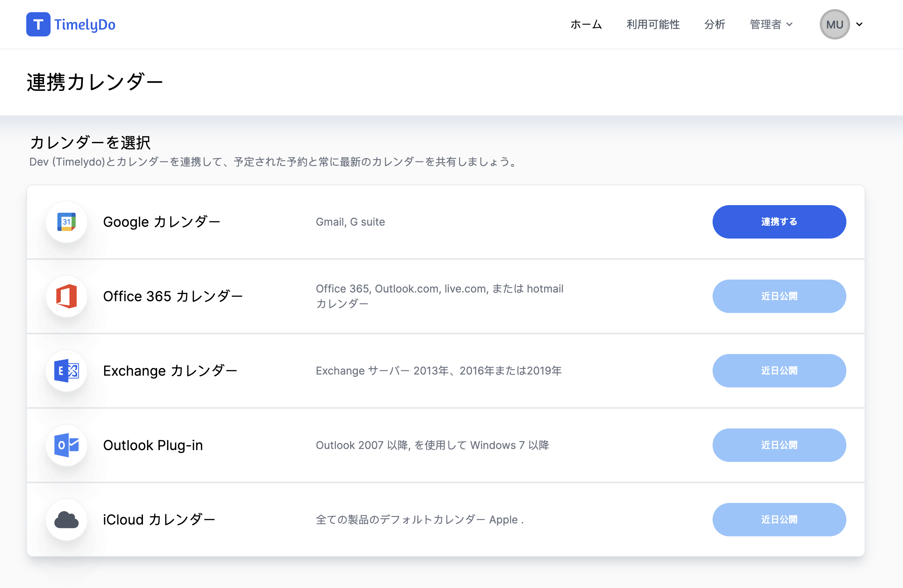
Task: Click the Office 365 calendar icon
Action: click(x=67, y=296)
